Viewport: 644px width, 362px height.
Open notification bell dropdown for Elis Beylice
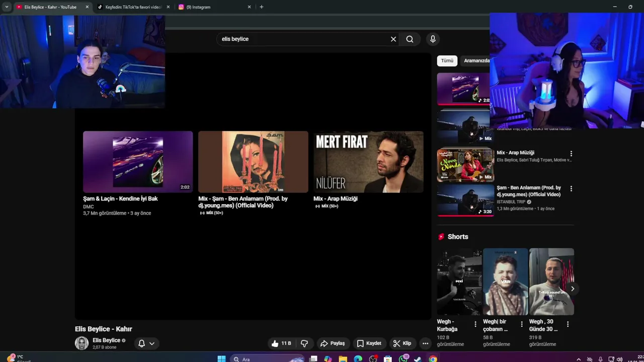click(146, 343)
